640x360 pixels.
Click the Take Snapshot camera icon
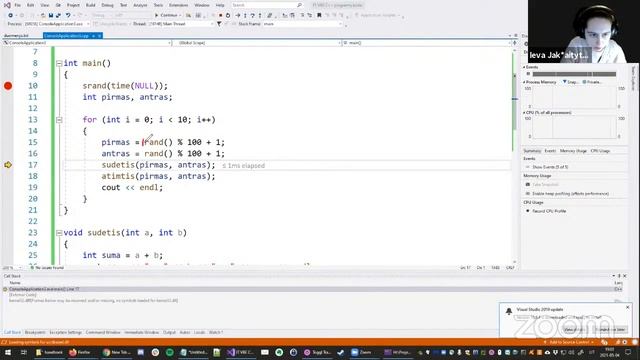pos(528,184)
